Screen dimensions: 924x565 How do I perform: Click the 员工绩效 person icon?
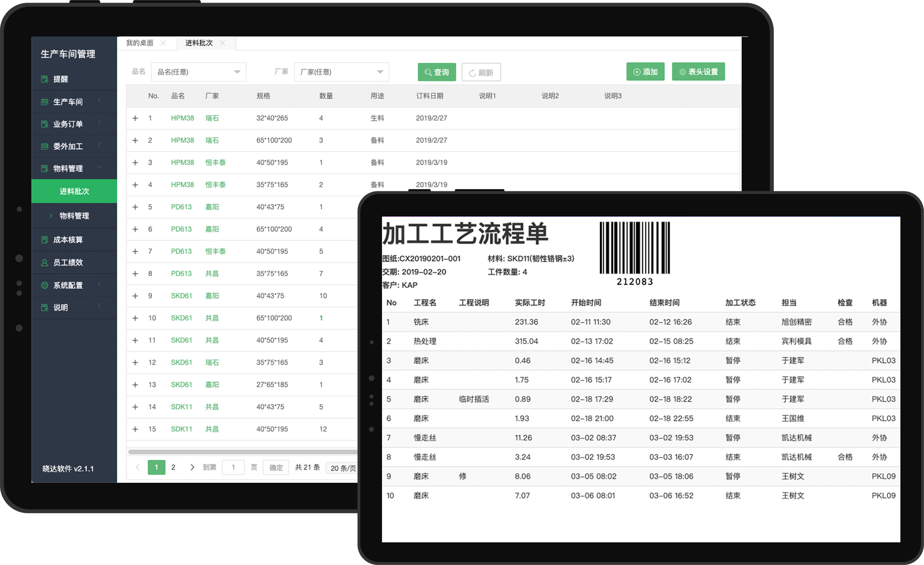(x=45, y=262)
